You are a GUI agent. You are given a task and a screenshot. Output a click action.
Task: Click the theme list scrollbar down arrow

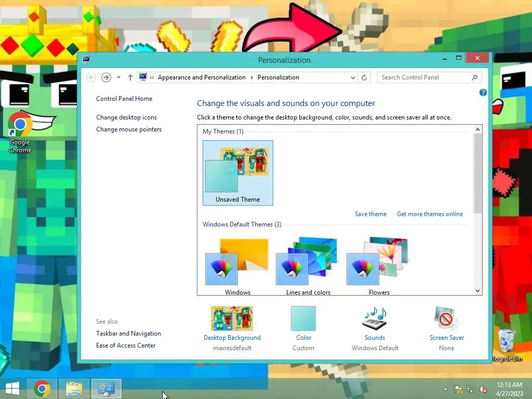[x=478, y=291]
